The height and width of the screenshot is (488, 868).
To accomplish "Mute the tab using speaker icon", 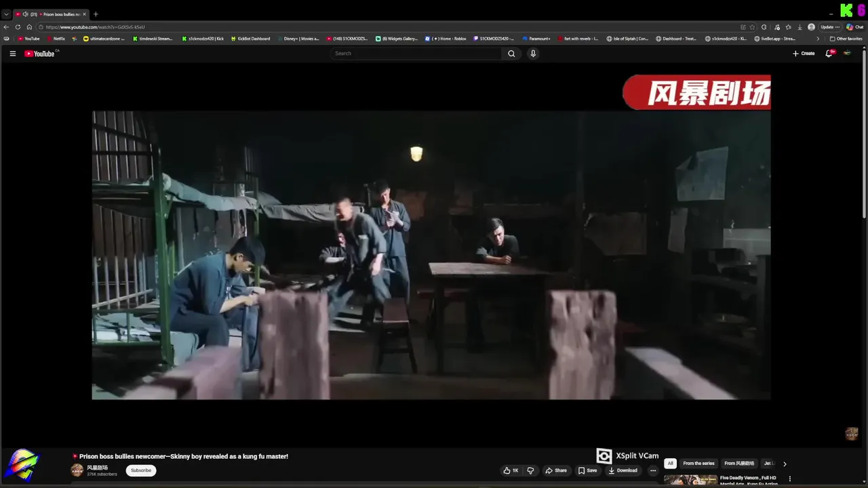I will pyautogui.click(x=25, y=14).
